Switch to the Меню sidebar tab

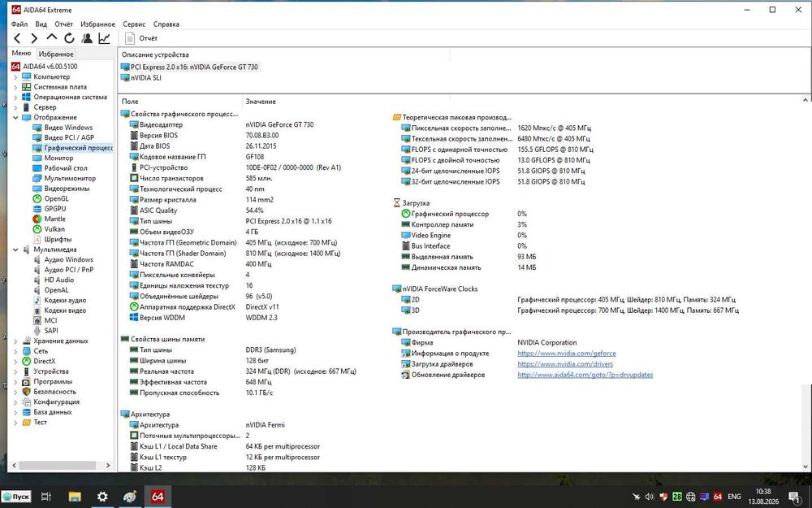21,53
